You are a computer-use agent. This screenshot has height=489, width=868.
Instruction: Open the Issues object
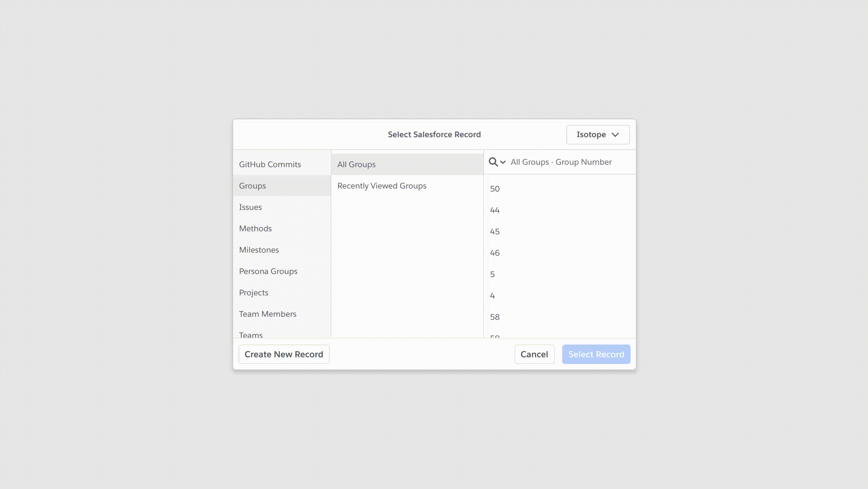click(x=250, y=207)
